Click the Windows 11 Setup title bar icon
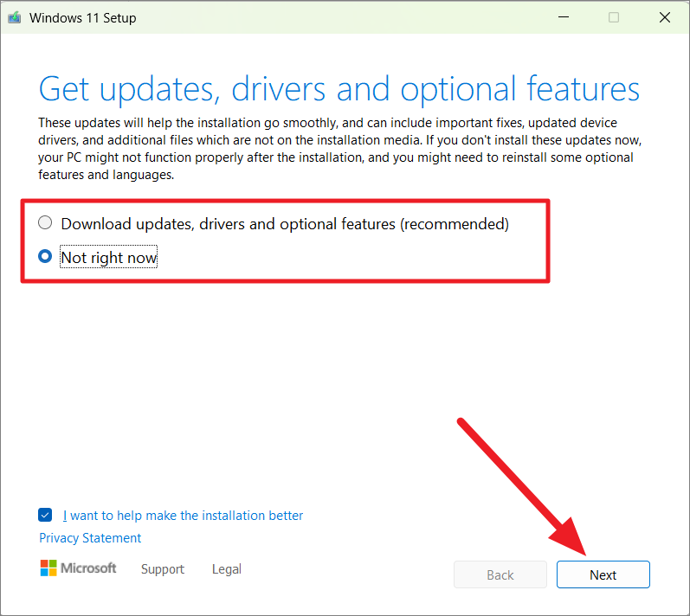 (15, 17)
